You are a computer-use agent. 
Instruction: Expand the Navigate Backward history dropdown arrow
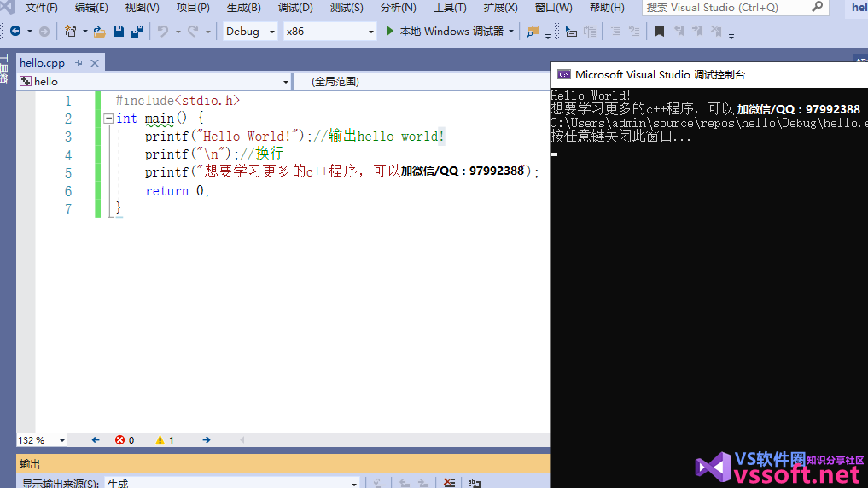(x=30, y=32)
